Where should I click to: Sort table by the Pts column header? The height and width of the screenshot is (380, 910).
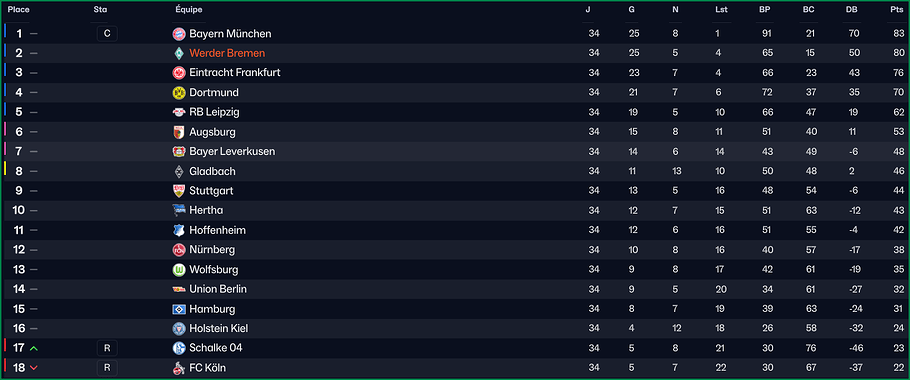coord(897,10)
